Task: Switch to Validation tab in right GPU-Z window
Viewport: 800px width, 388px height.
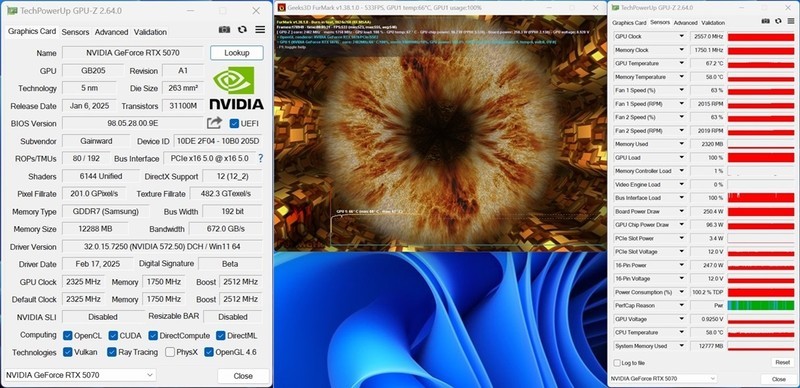Action: pos(713,23)
